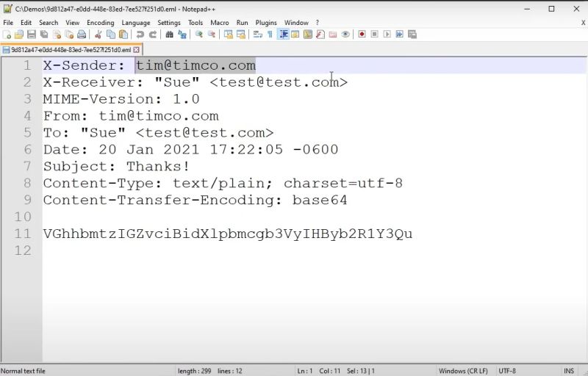Click the Paste clipboard icon
The height and width of the screenshot is (376, 588).
pyautogui.click(x=123, y=35)
